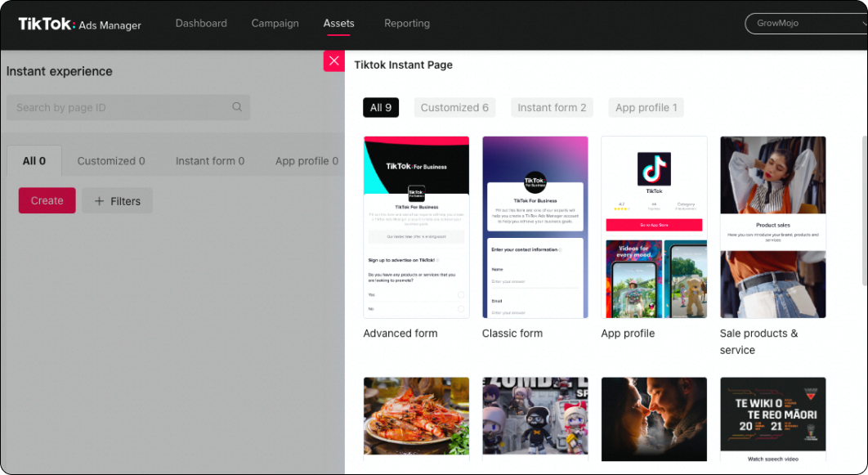Select the All 9 filter chip
The width and height of the screenshot is (868, 475).
(x=381, y=107)
